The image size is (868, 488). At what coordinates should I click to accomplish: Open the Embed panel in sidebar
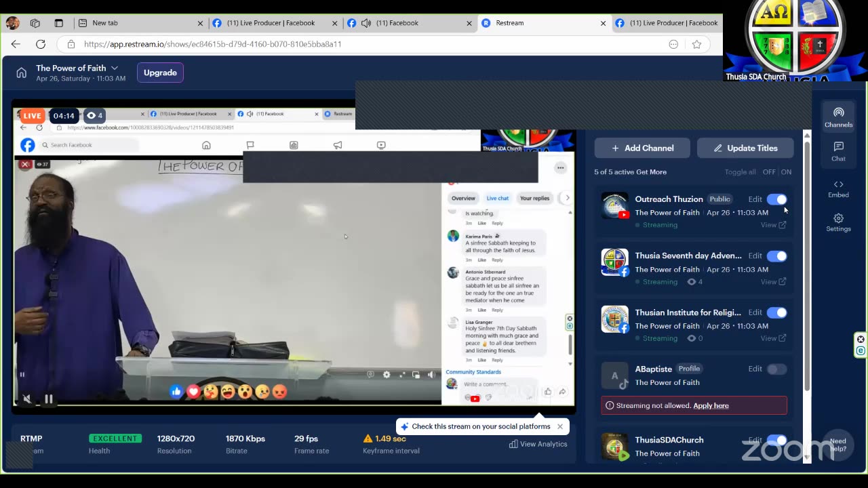coord(838,188)
